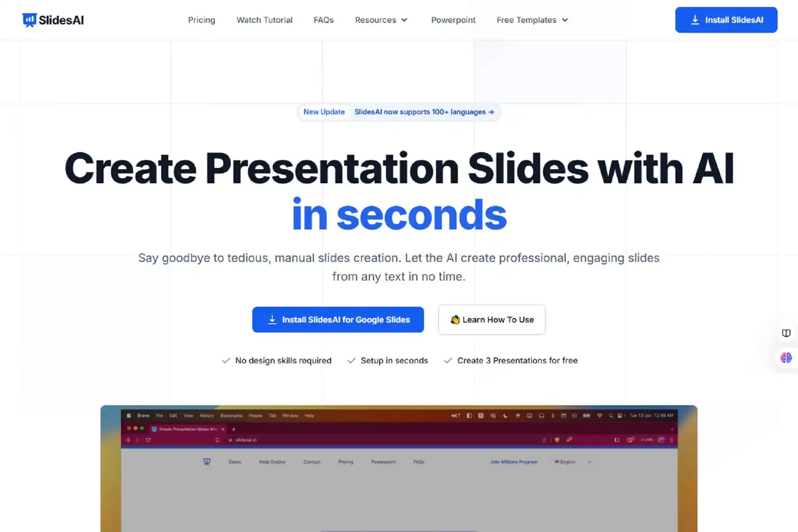Viewport: 798px width, 532px height.
Task: Click the browser back navigation icon
Action: tap(127, 439)
